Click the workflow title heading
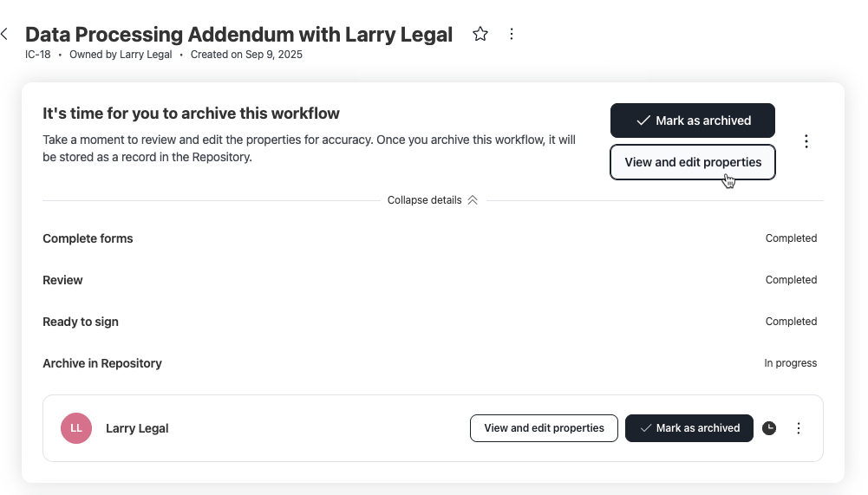The image size is (868, 495). point(238,35)
